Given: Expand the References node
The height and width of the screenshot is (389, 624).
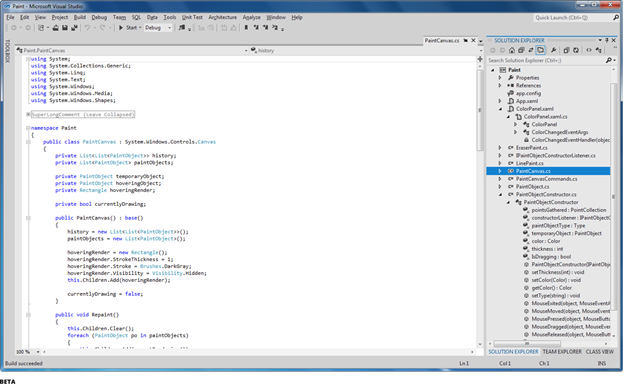Looking at the screenshot, I should coord(500,86).
